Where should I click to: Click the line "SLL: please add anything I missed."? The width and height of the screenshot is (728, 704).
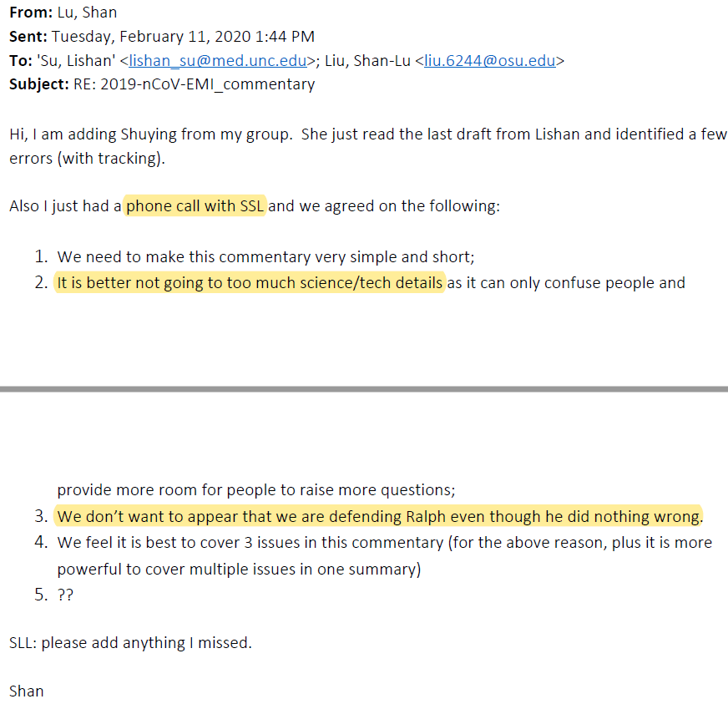click(x=130, y=642)
